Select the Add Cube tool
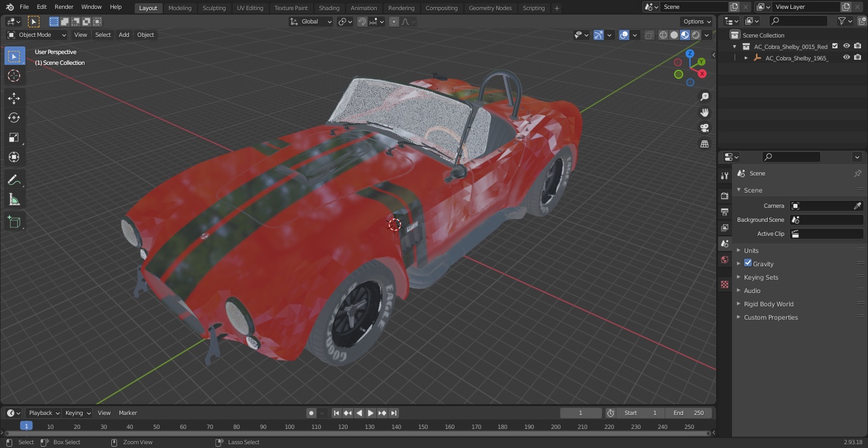This screenshot has width=868, height=448. click(14, 222)
